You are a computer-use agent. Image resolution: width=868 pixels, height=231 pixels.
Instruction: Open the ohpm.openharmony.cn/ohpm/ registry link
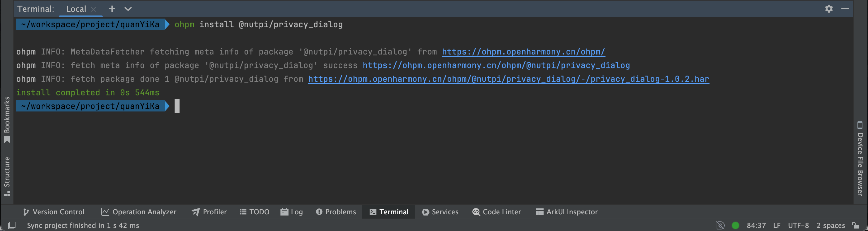523,52
